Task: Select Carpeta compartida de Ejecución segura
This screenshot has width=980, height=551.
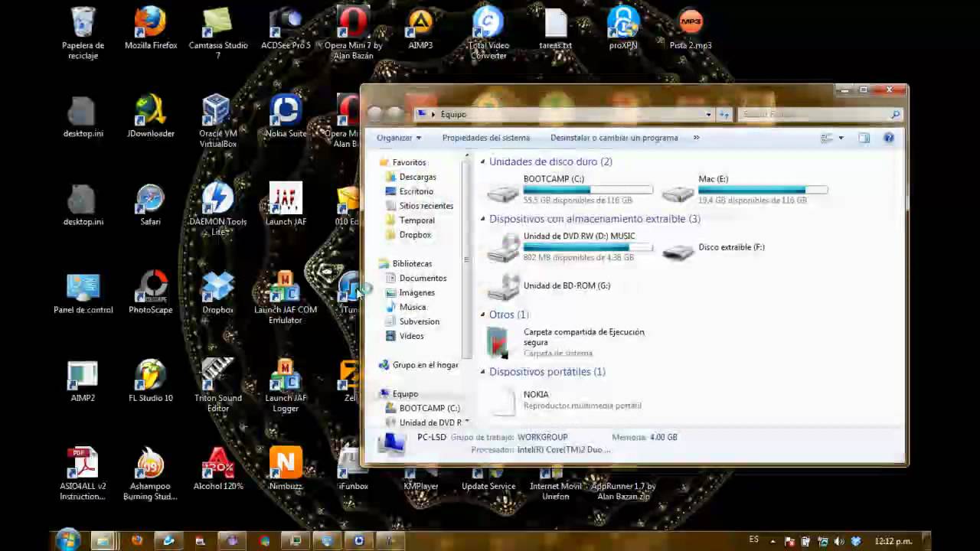Action: (x=567, y=342)
